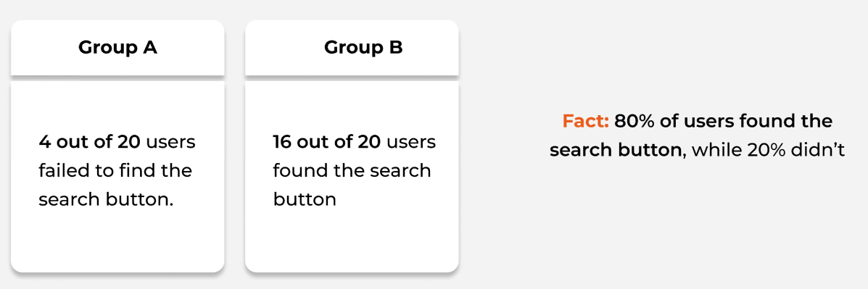The height and width of the screenshot is (289, 868).
Task: Click empty area at bottom of Group B card
Action: 352,243
